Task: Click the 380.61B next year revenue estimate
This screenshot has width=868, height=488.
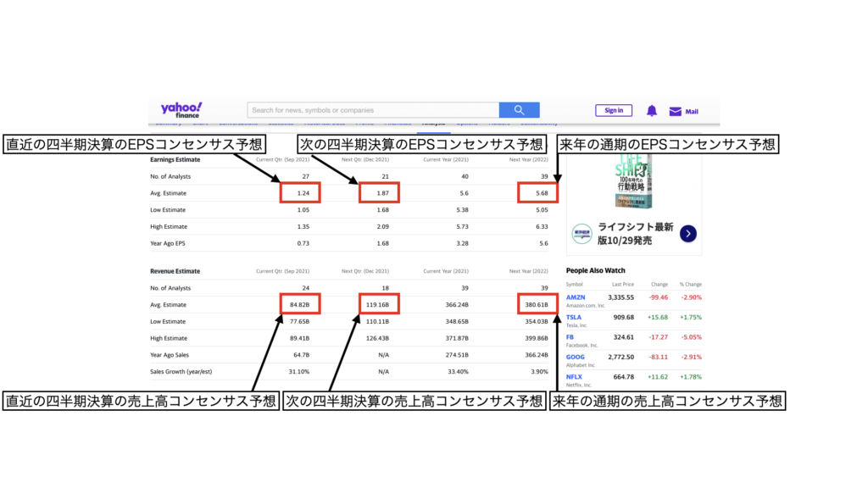Action: (537, 305)
